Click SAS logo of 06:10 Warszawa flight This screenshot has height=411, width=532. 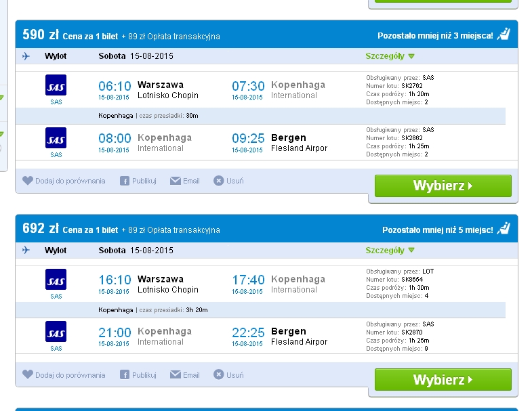[x=56, y=85]
